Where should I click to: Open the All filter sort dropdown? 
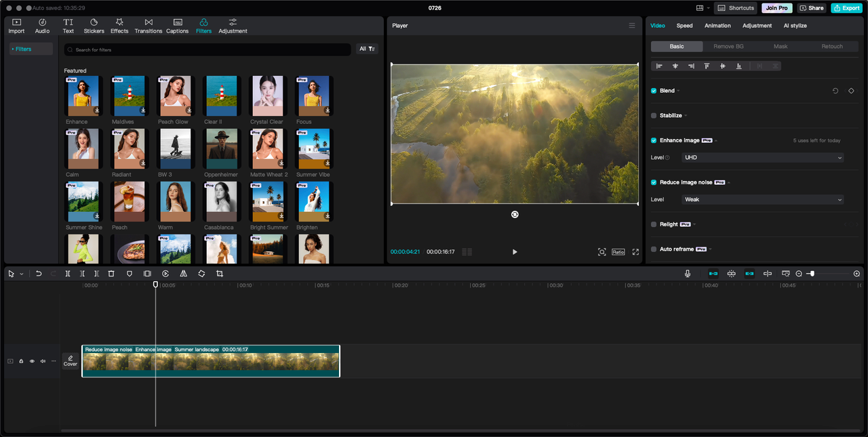(368, 49)
